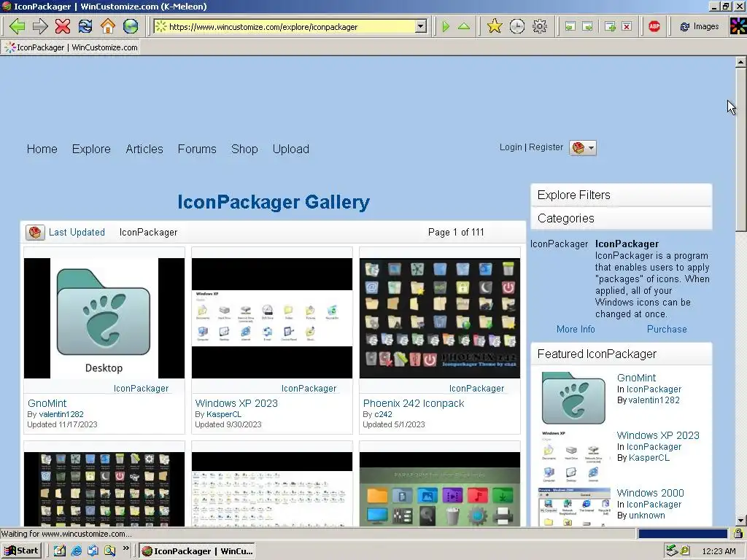Open History with the clock icon
Screen dimensions: 747x560
[x=517, y=26]
